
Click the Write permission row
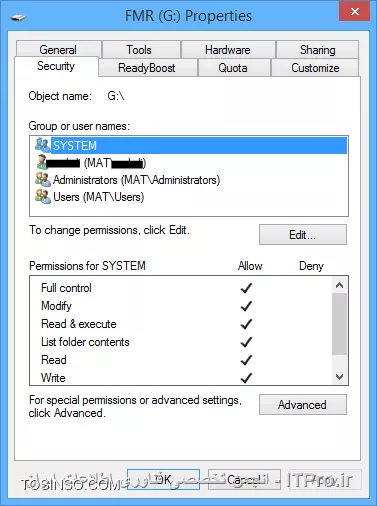tap(181, 378)
